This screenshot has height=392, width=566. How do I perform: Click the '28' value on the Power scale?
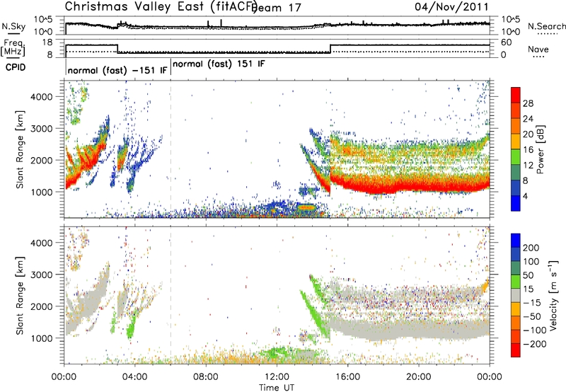(528, 103)
